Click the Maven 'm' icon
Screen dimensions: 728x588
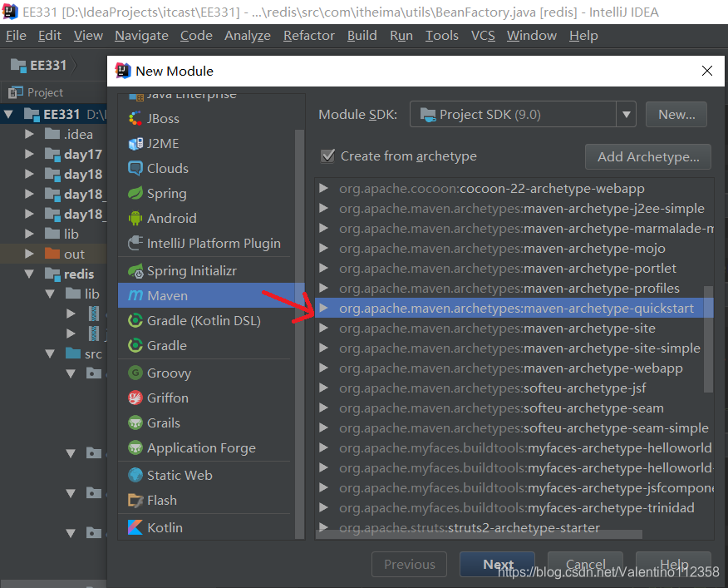[x=135, y=295]
